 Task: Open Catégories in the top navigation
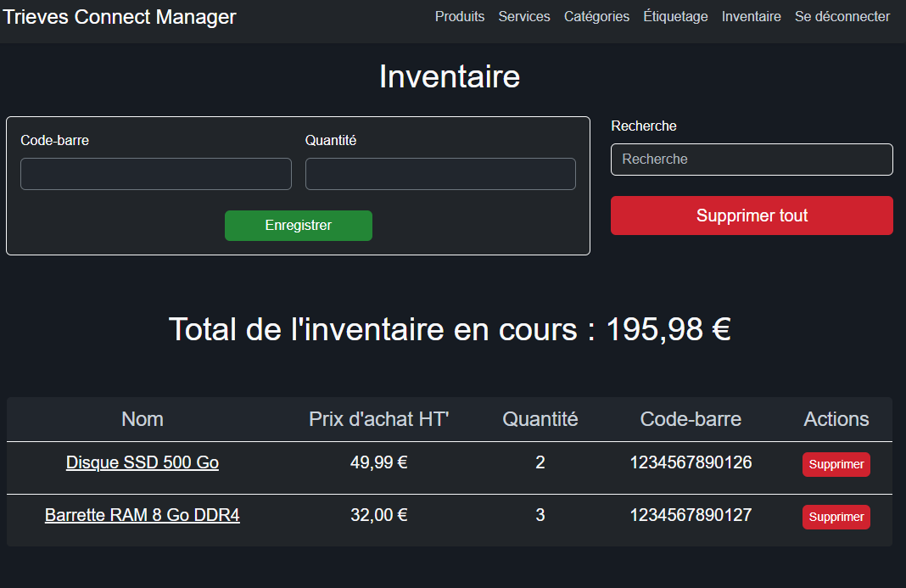(596, 17)
